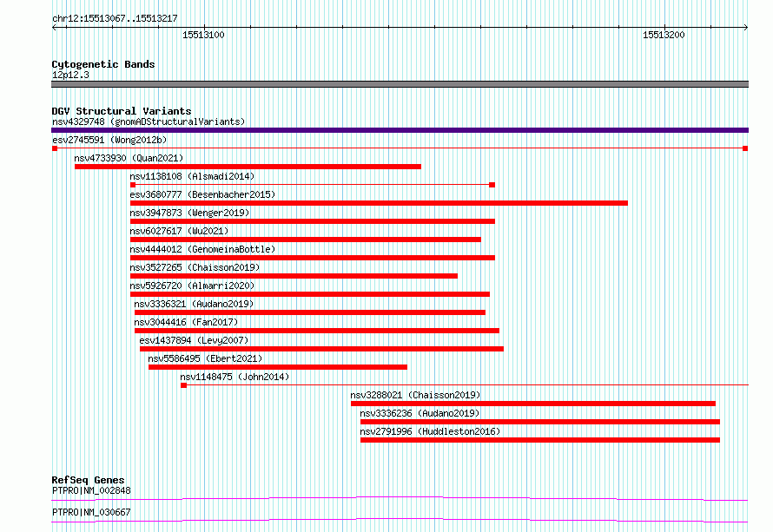Click the red bar for nsv3527265
The width and height of the screenshot is (773, 532).
(x=294, y=276)
